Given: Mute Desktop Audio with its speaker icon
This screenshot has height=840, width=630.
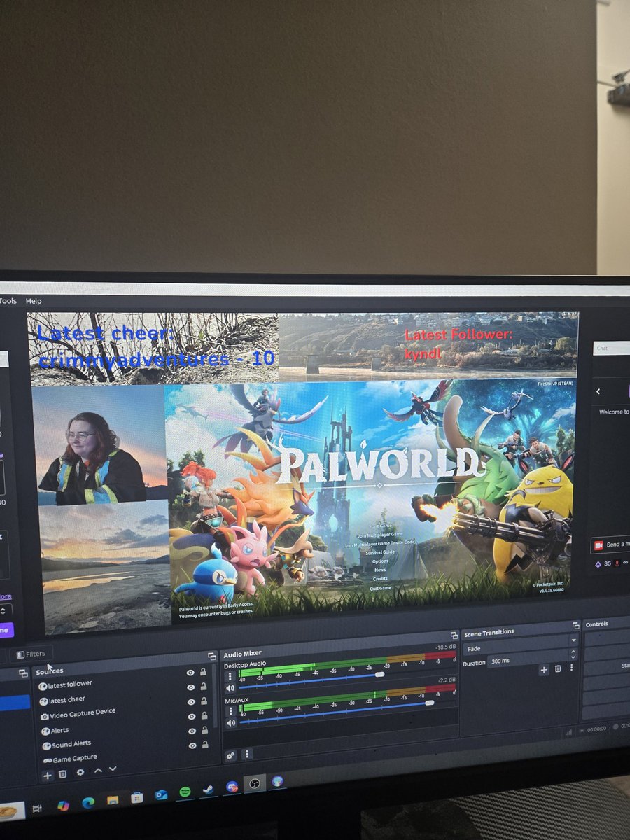Looking at the screenshot, I should [230, 688].
